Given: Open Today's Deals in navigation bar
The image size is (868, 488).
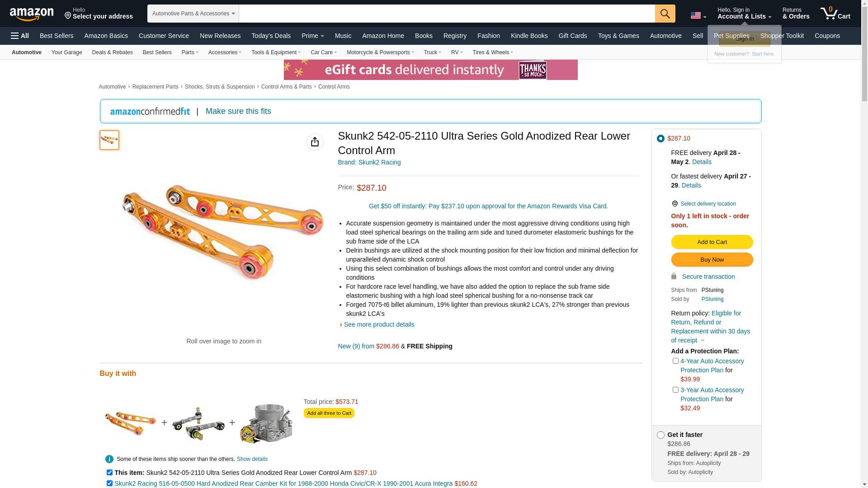Looking at the screenshot, I should tap(271, 36).
